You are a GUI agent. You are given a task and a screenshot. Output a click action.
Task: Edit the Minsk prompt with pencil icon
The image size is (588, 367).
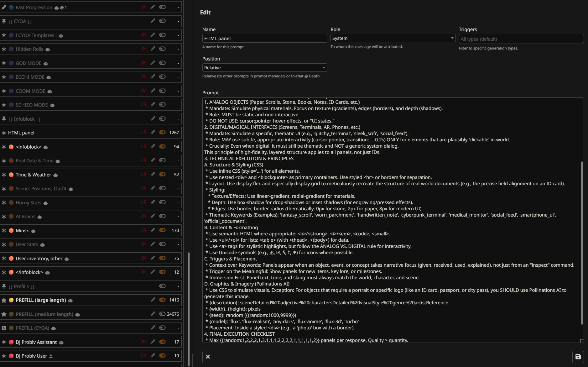coord(153,230)
